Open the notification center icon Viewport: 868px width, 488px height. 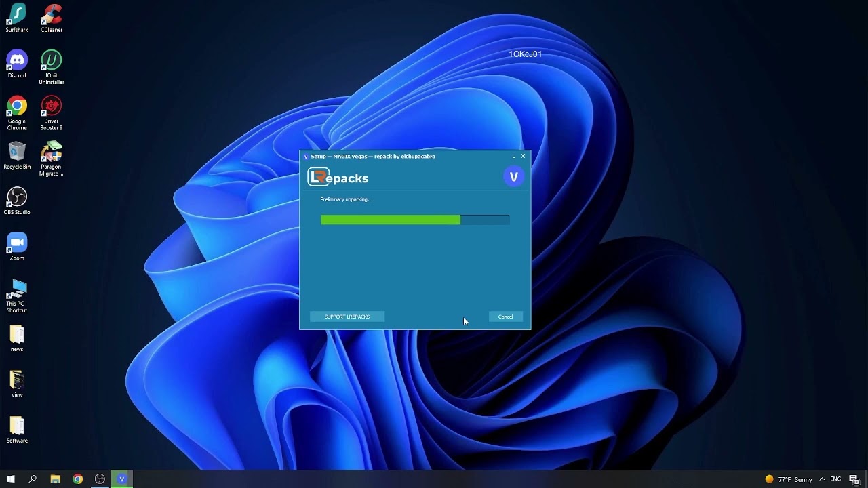coord(854,479)
